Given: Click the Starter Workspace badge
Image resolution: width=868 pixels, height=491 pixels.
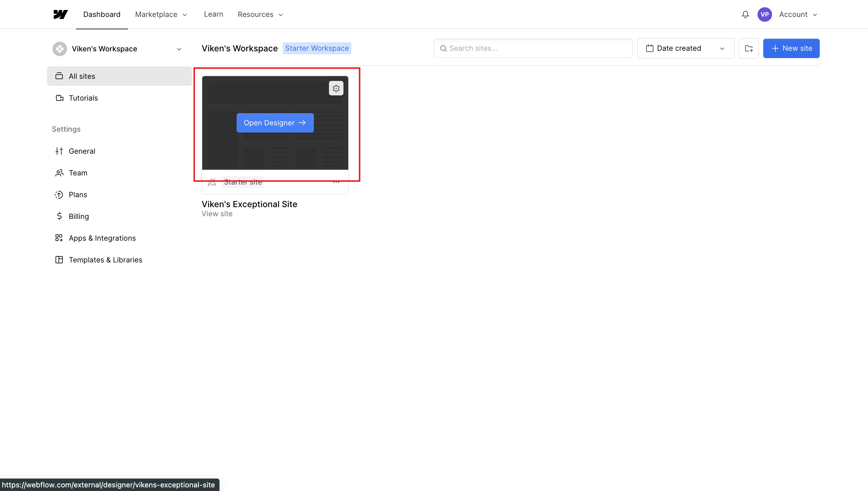Looking at the screenshot, I should (x=317, y=48).
